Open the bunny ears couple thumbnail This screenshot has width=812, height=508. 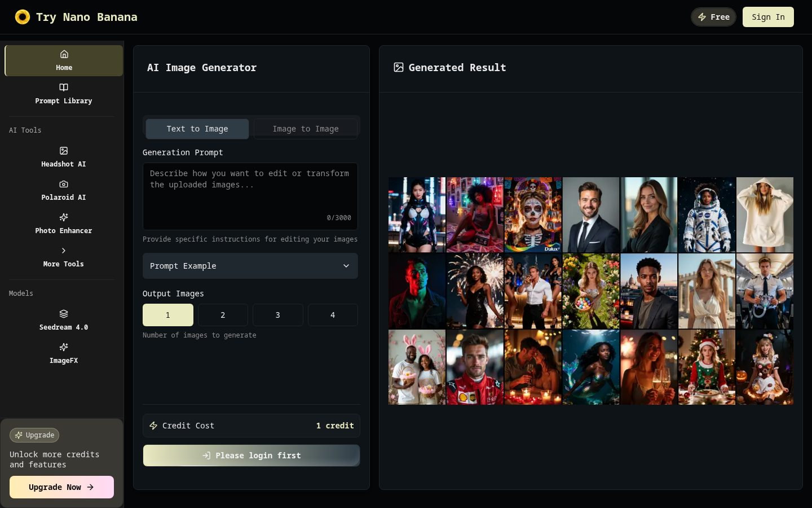417,367
